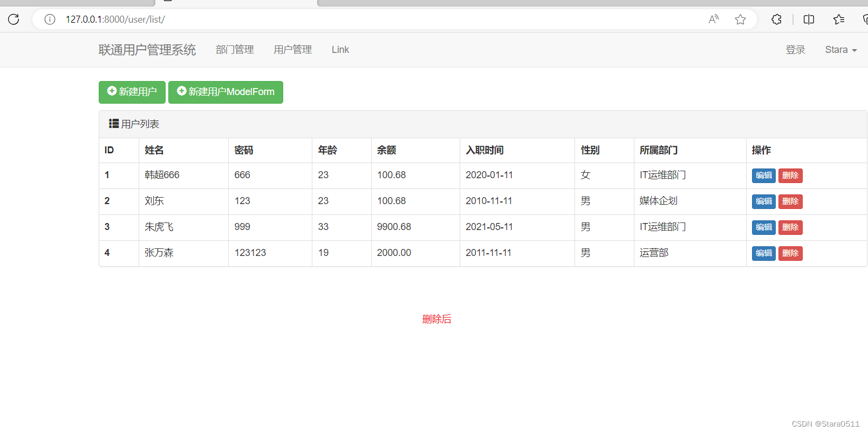Add page to favorites star icon
This screenshot has height=432, width=868.
click(x=740, y=19)
